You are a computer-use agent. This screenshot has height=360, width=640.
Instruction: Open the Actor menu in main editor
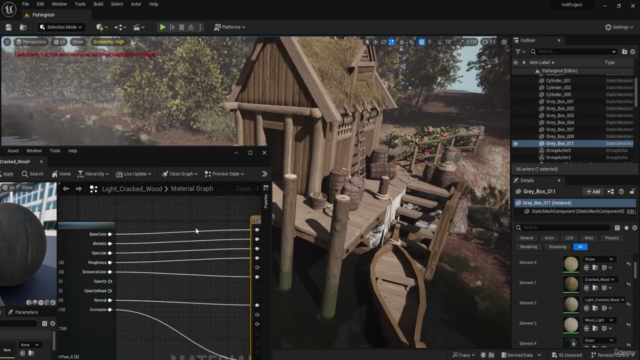tap(136, 4)
